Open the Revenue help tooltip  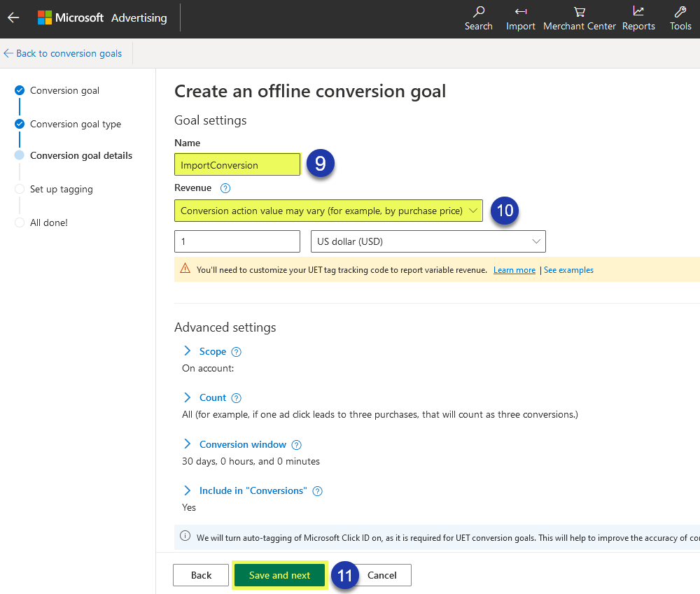click(223, 188)
